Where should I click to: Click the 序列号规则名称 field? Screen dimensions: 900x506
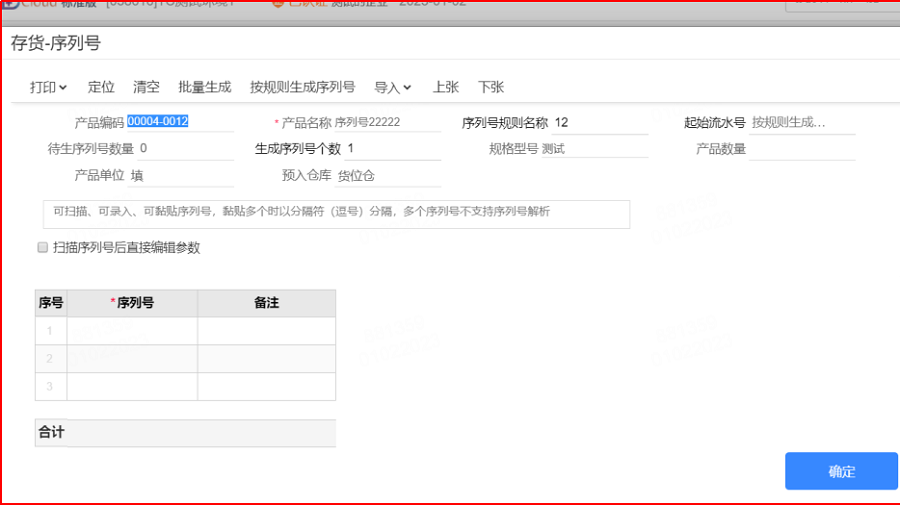tap(600, 123)
